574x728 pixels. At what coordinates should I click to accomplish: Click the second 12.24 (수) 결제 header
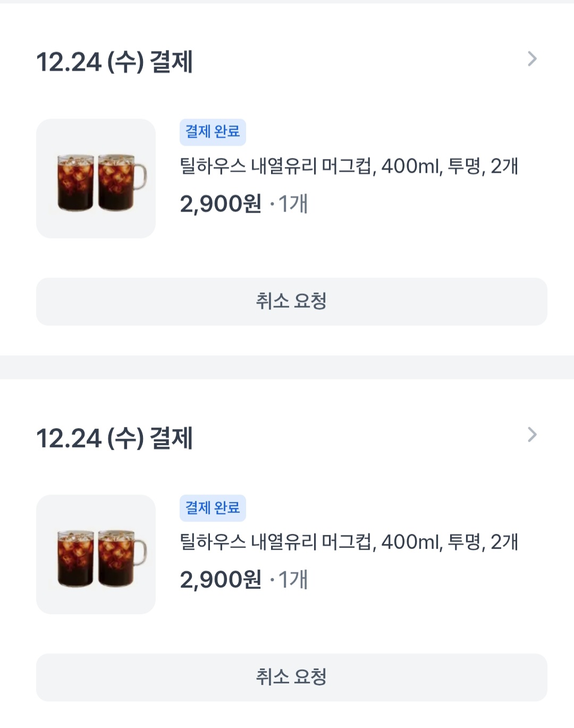pyautogui.click(x=114, y=438)
